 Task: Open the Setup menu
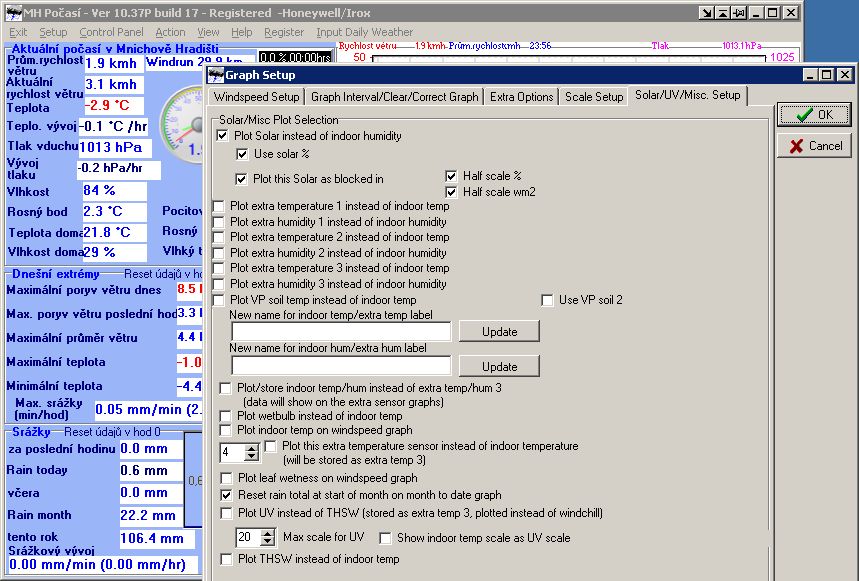click(53, 32)
